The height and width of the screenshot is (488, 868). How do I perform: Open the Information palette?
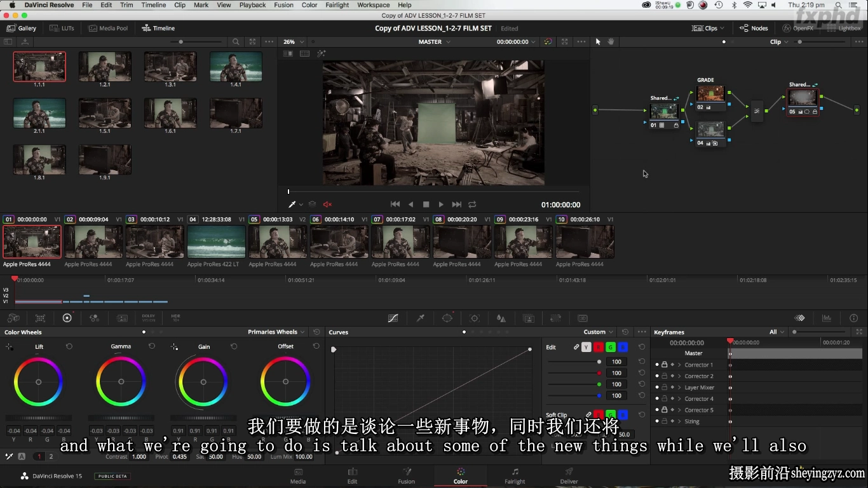(854, 318)
